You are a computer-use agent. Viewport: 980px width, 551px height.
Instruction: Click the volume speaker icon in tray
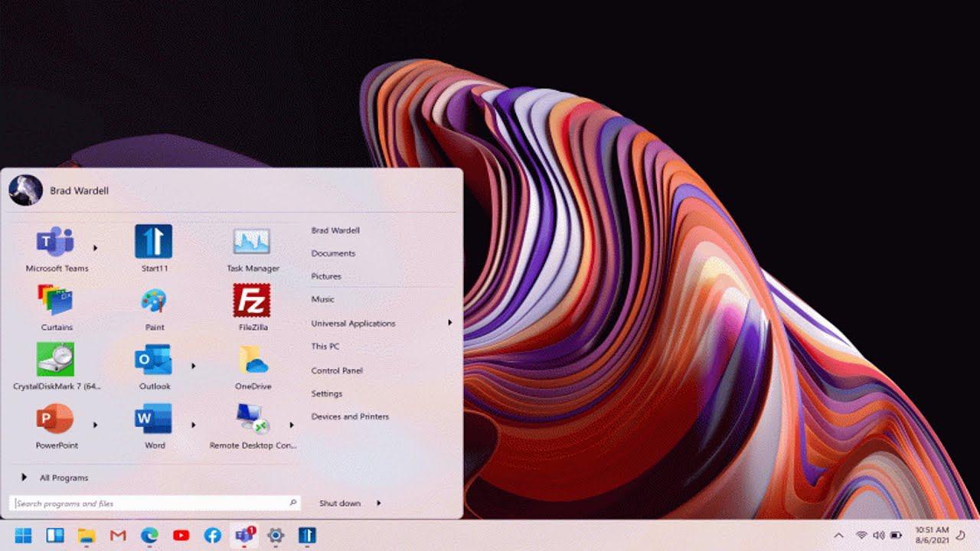pyautogui.click(x=878, y=535)
